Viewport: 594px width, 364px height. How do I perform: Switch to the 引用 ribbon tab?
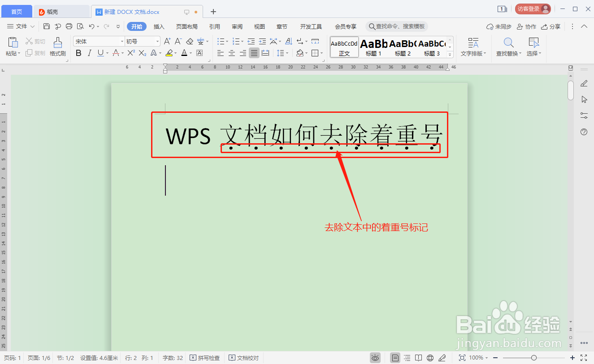[215, 26]
